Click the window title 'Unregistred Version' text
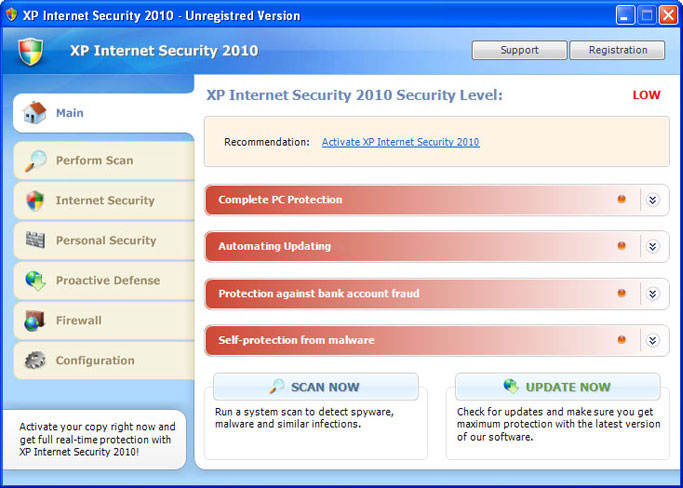 [x=243, y=16]
